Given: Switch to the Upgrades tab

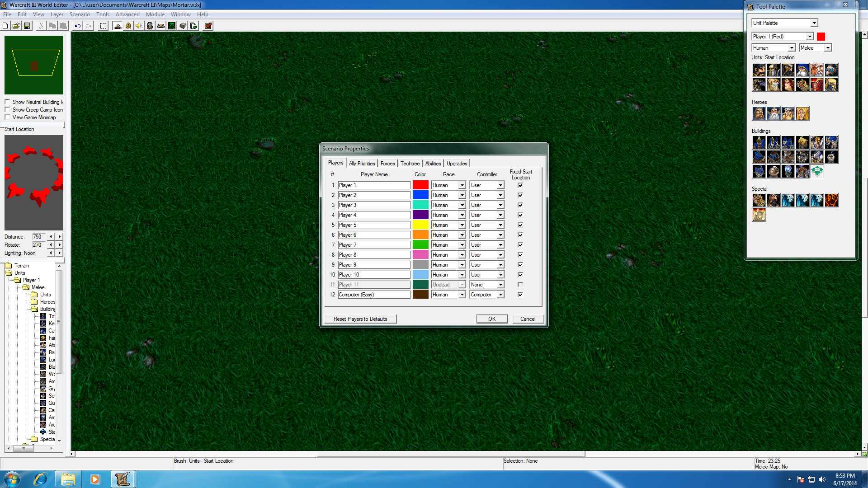Looking at the screenshot, I should [457, 164].
